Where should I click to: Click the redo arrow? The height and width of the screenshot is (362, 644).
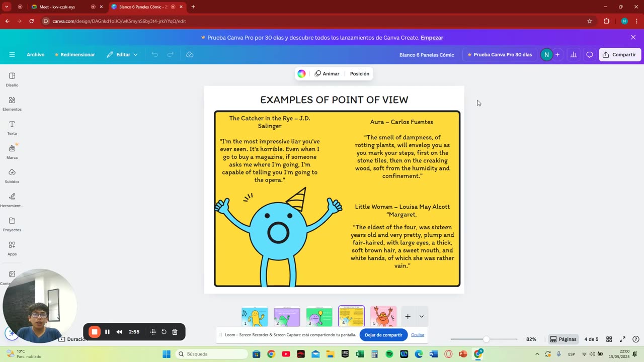(x=171, y=55)
